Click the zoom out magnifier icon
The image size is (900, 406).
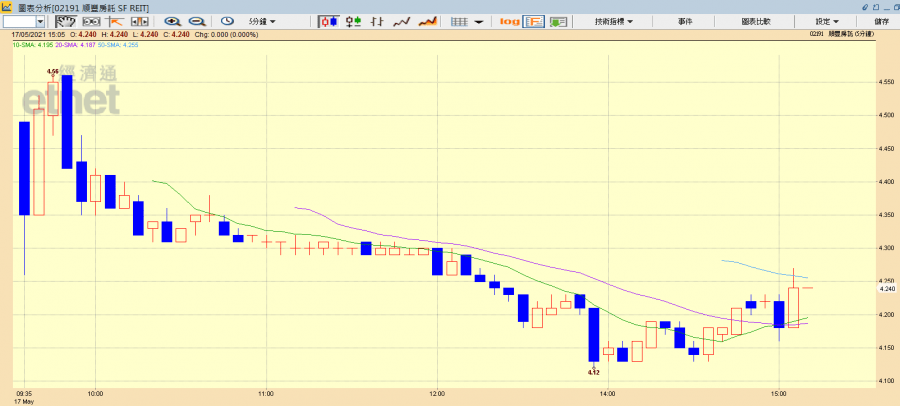point(196,20)
